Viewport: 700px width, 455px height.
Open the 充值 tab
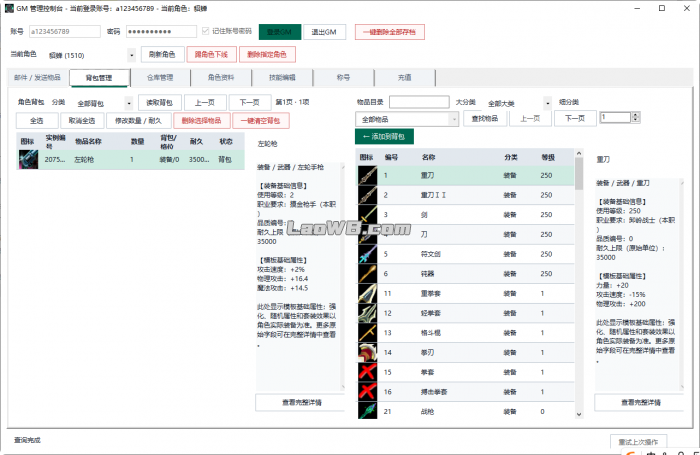pyautogui.click(x=404, y=77)
